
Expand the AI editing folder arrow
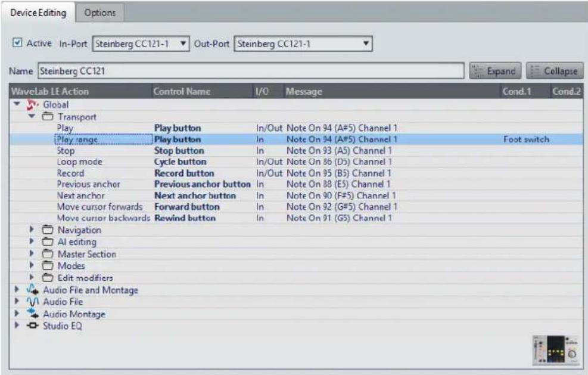(32, 241)
